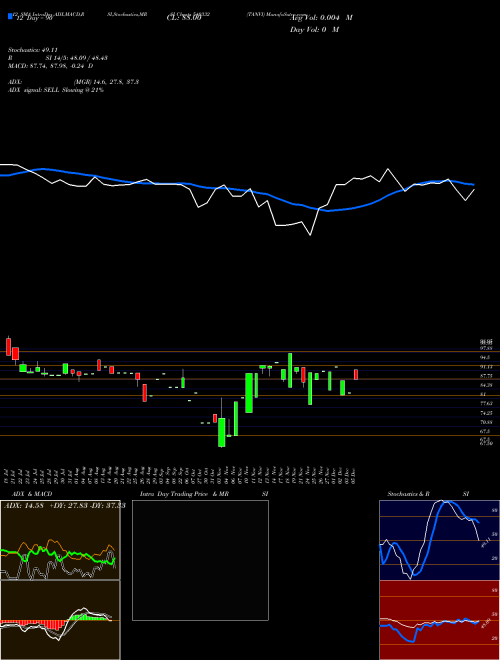Click the 77.63 price axis label
Viewport: 500px width, 660px height.
click(486, 403)
